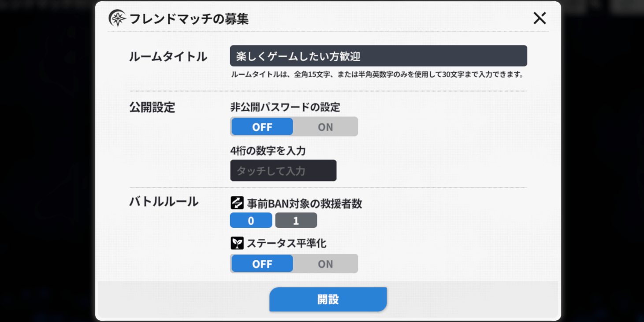Enable the 非公開パスワード setting by clicking ON
The height and width of the screenshot is (322, 644).
(325, 127)
